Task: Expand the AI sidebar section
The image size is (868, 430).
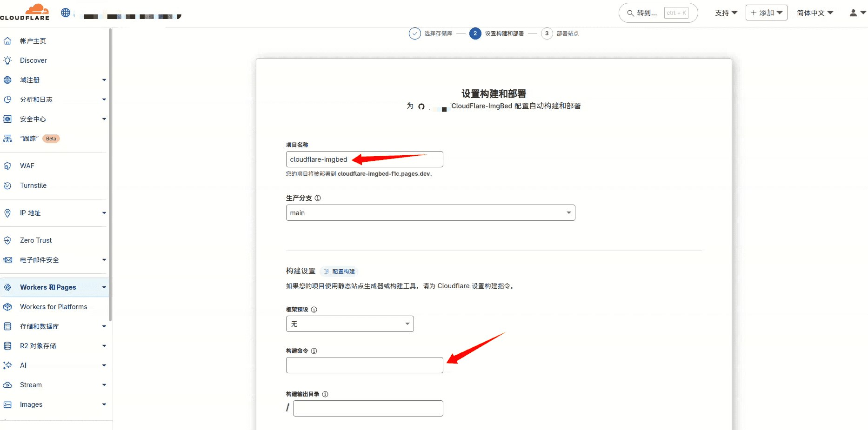Action: coord(104,365)
